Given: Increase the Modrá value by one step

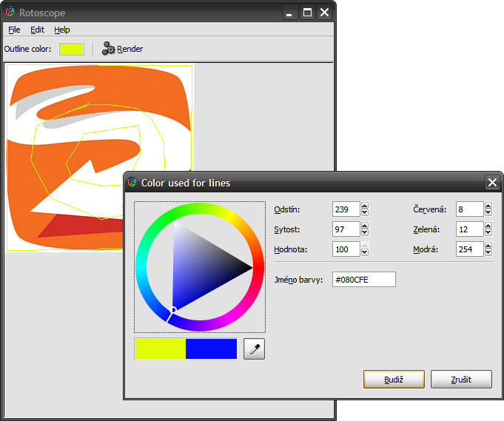Looking at the screenshot, I should (x=488, y=246).
